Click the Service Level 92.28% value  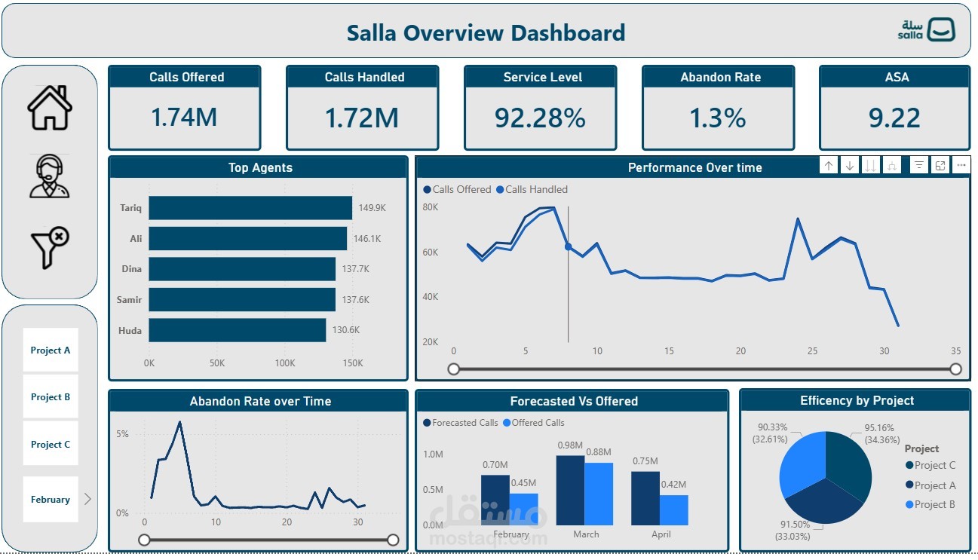pyautogui.click(x=540, y=118)
